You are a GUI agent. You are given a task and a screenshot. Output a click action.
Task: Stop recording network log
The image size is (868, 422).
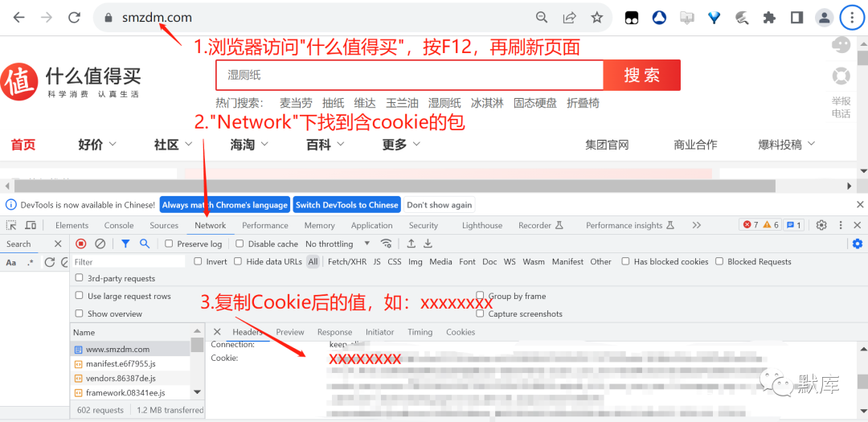pos(81,244)
